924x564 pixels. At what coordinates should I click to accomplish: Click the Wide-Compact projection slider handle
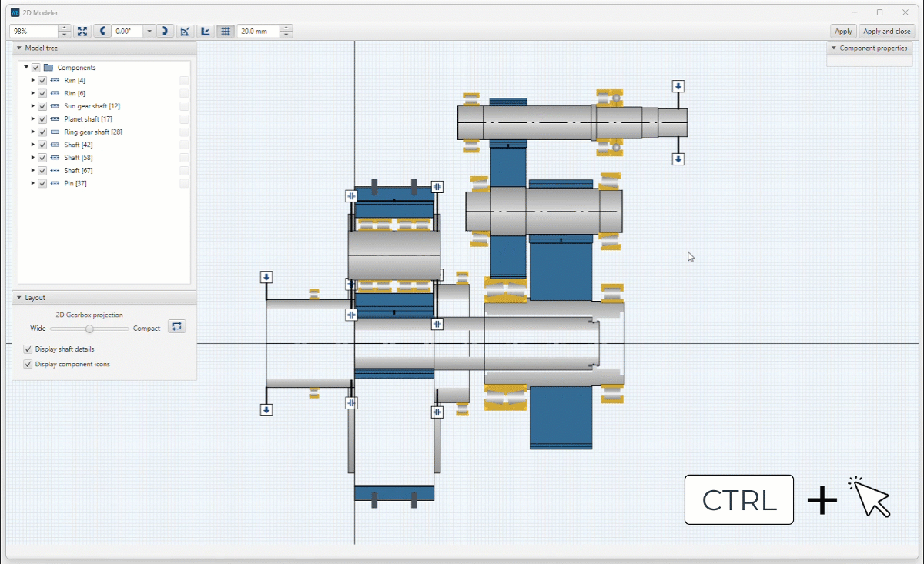coord(89,329)
